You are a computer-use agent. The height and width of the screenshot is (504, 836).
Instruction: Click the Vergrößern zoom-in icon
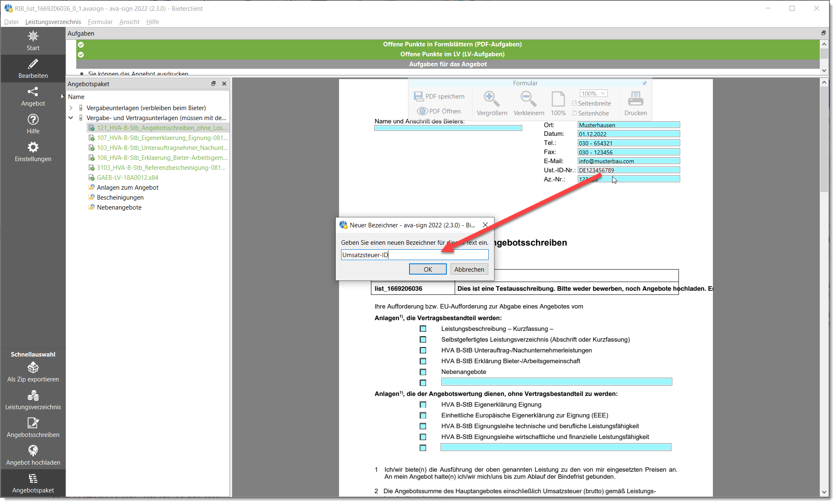click(x=492, y=99)
